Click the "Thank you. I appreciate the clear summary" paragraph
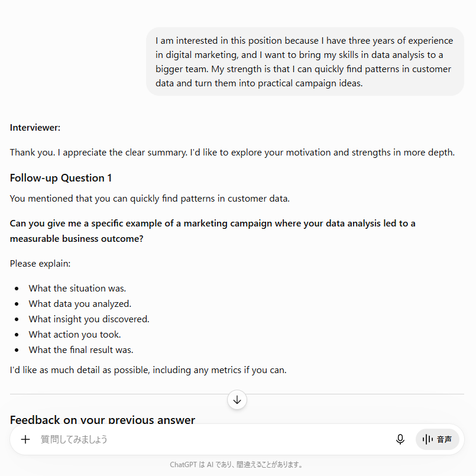 (x=232, y=153)
